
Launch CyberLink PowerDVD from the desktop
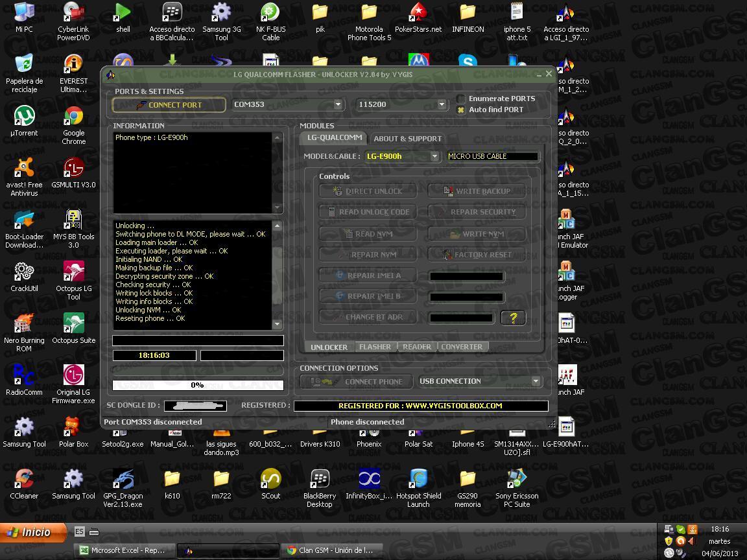(73, 21)
